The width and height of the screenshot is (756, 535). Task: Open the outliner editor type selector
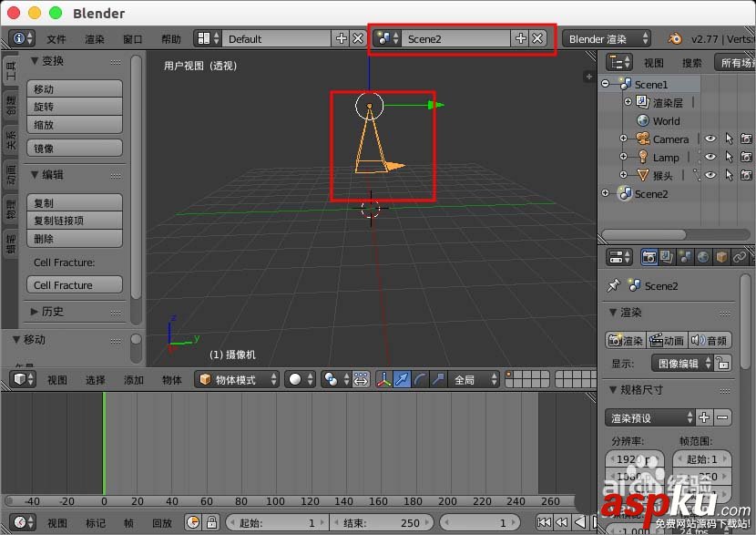[x=618, y=62]
